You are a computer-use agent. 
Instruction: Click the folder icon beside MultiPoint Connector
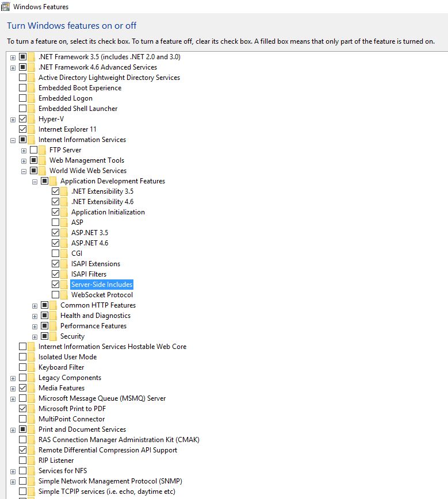click(x=31, y=419)
